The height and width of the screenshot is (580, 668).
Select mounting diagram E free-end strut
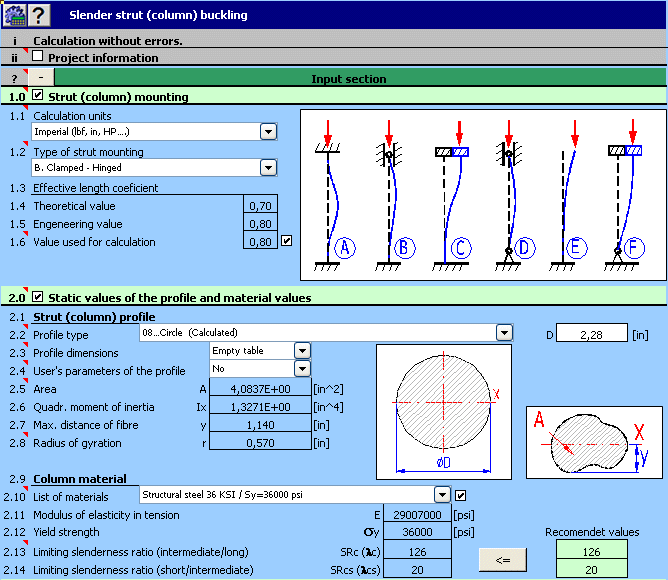point(569,195)
